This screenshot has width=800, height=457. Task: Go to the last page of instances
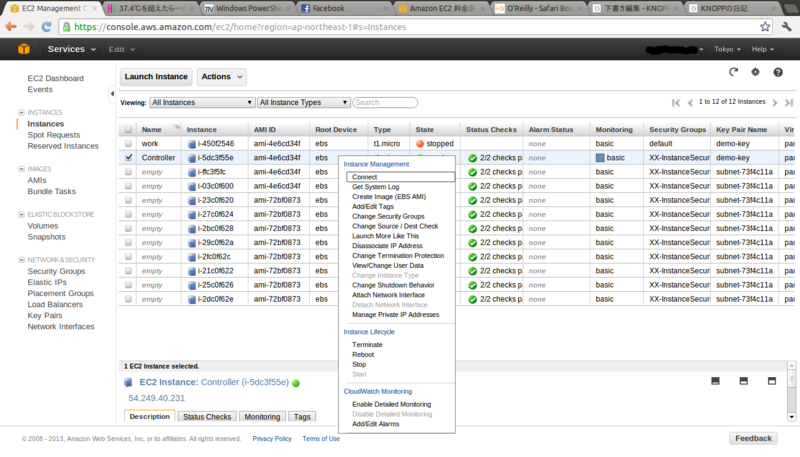click(789, 103)
